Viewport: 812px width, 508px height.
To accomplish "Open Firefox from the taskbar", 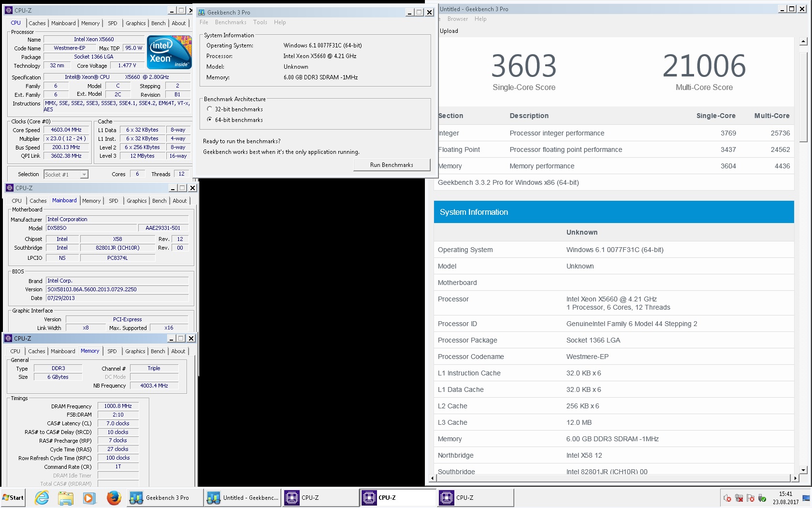I will point(114,497).
